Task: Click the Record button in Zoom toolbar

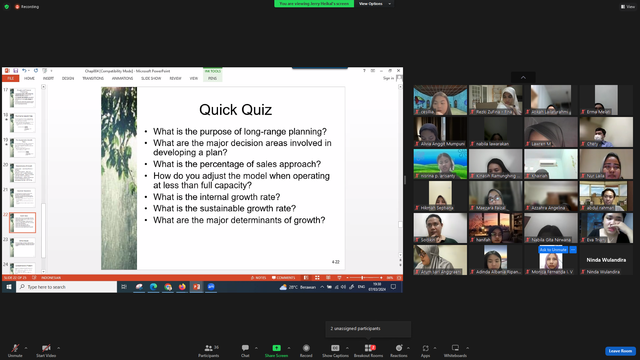Action: tap(306, 350)
